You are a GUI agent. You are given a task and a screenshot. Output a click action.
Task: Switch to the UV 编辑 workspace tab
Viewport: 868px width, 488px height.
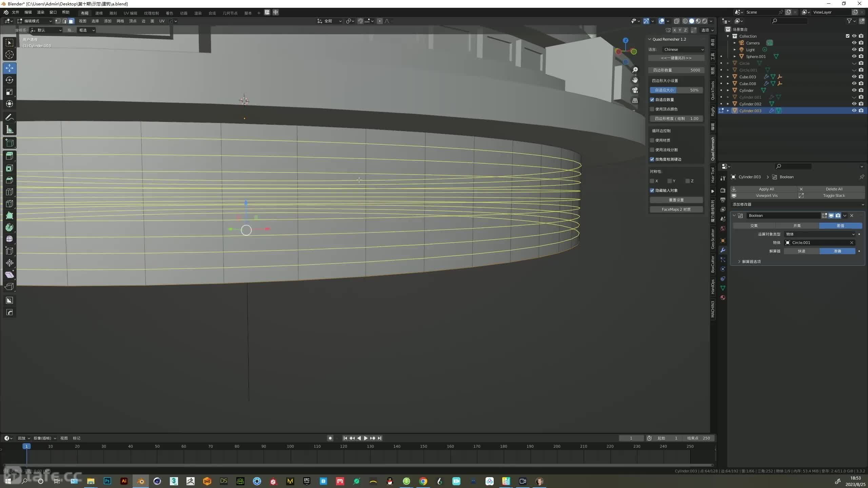[x=131, y=13]
